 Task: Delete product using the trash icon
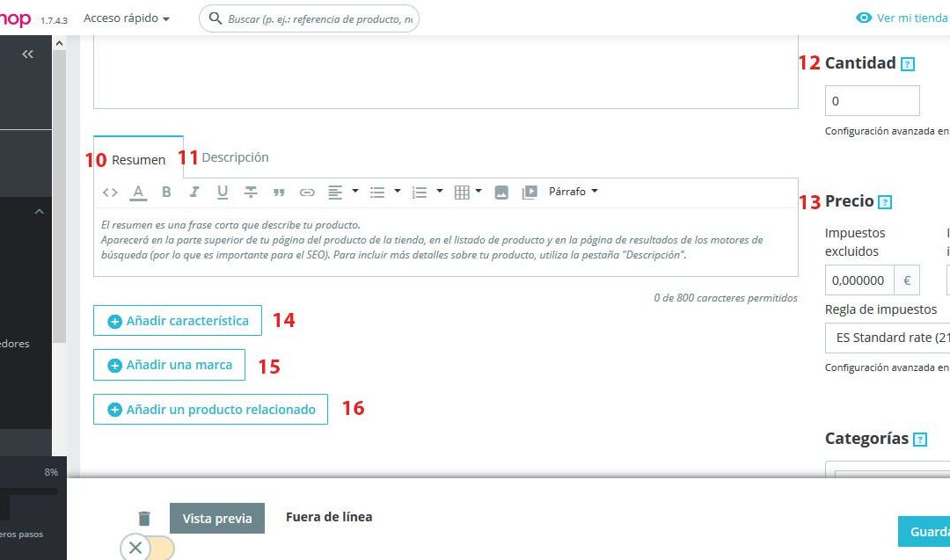(x=144, y=519)
